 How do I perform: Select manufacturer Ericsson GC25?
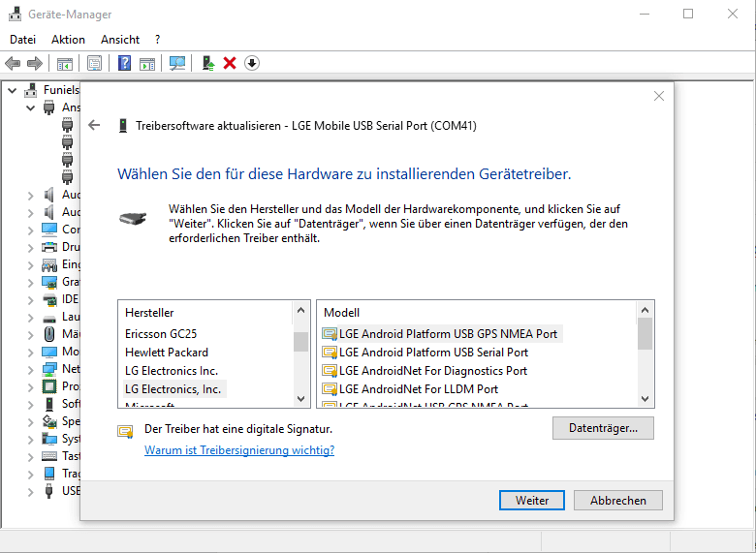[161, 334]
